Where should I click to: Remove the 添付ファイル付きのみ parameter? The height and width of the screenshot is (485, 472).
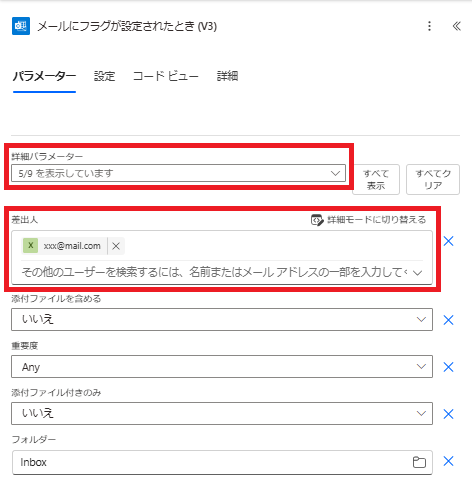(448, 414)
